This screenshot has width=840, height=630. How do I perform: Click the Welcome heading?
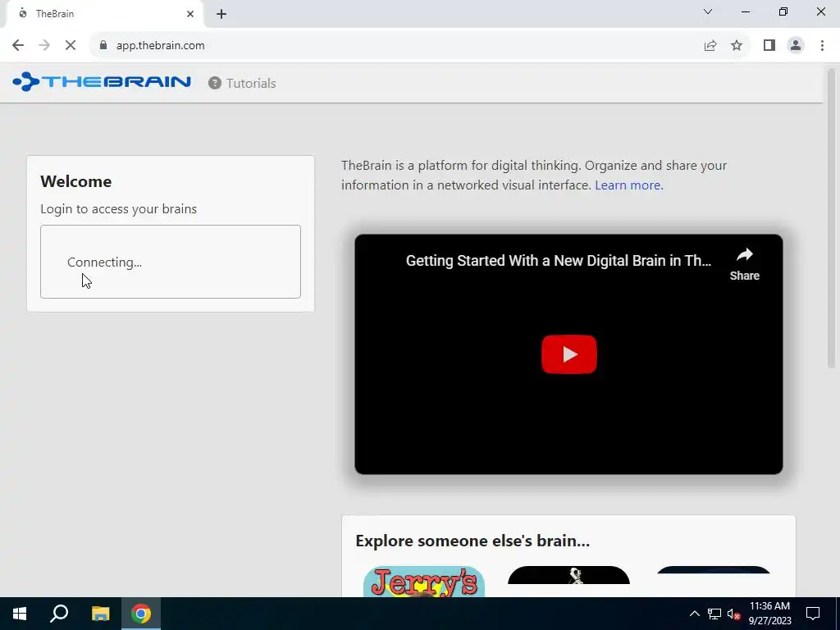(76, 181)
